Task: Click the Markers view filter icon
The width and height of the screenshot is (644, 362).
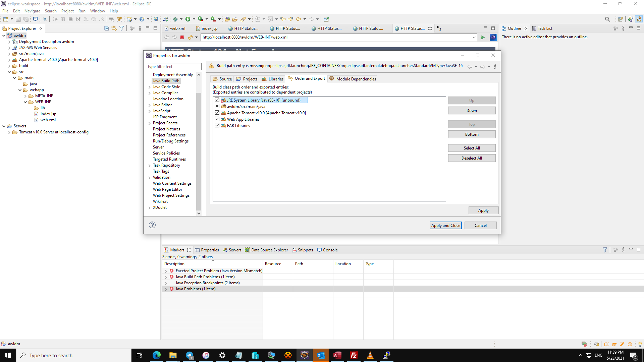Action: (605, 250)
